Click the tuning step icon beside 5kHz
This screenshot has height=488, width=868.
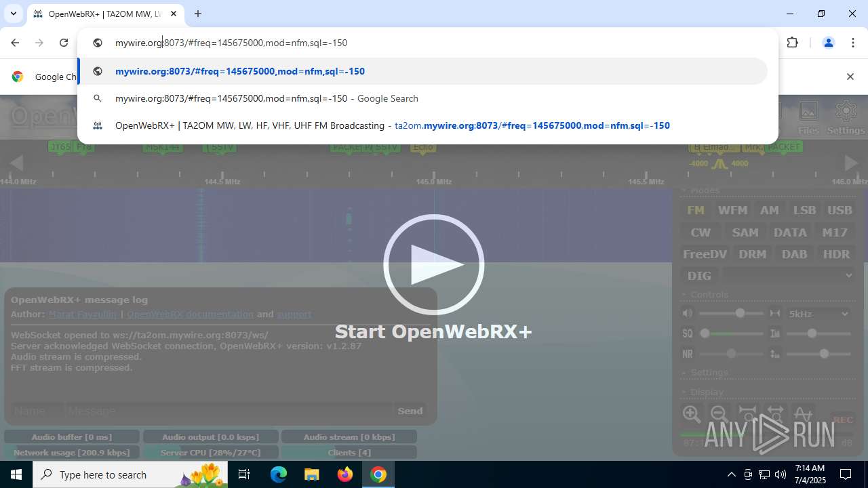point(775,313)
